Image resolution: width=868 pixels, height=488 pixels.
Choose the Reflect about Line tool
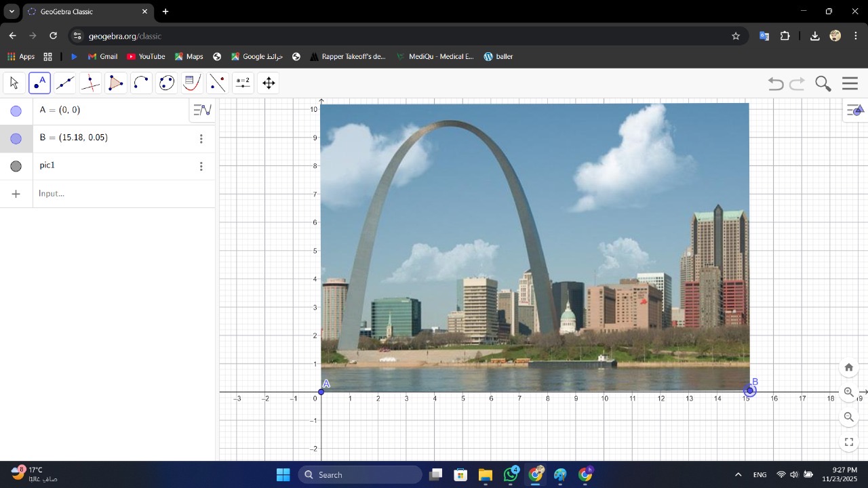(218, 83)
